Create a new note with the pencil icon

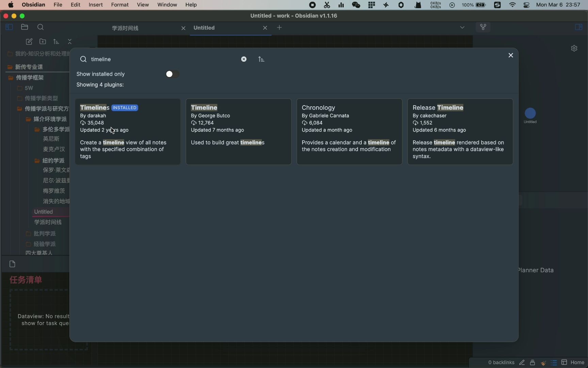pos(29,42)
